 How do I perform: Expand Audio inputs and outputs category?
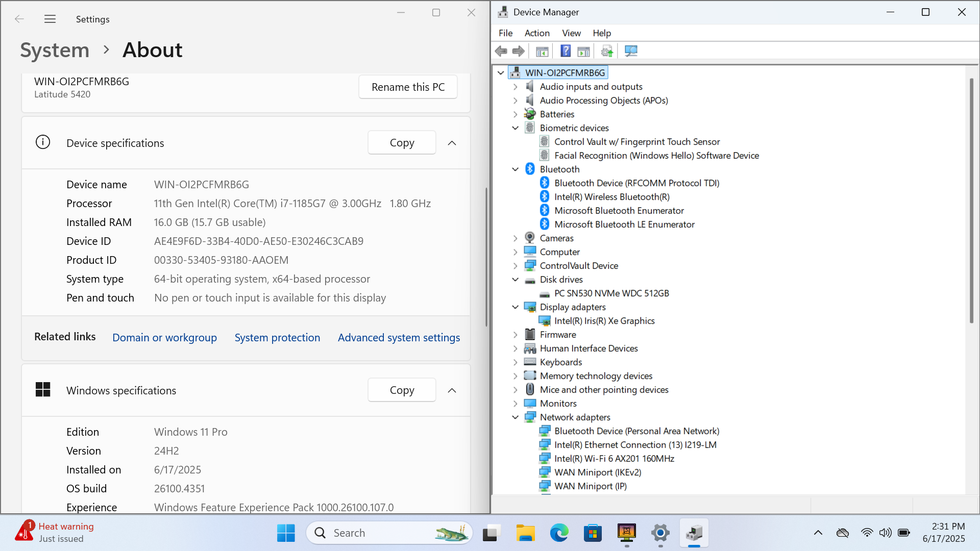515,87
